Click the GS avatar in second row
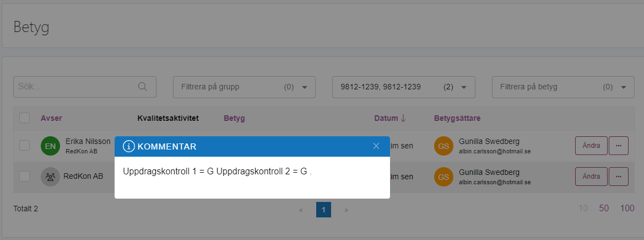The width and height of the screenshot is (644, 240). click(443, 177)
